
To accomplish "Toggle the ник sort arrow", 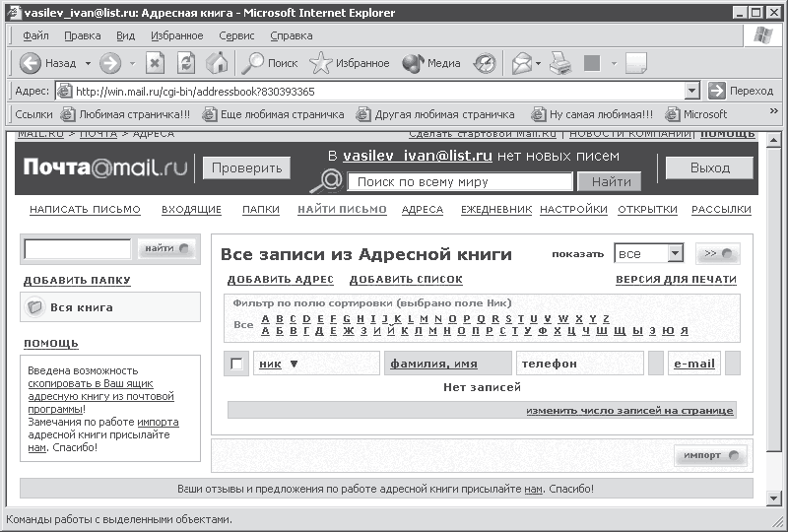I will coord(295,364).
